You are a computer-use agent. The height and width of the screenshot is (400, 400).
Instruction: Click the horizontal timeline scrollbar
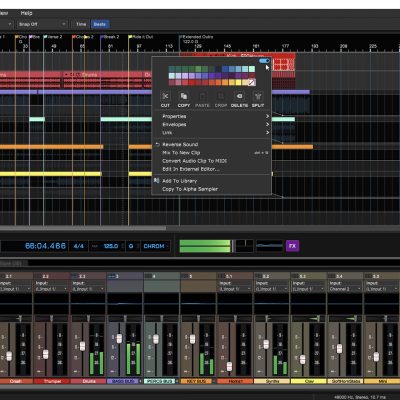(x=83, y=228)
